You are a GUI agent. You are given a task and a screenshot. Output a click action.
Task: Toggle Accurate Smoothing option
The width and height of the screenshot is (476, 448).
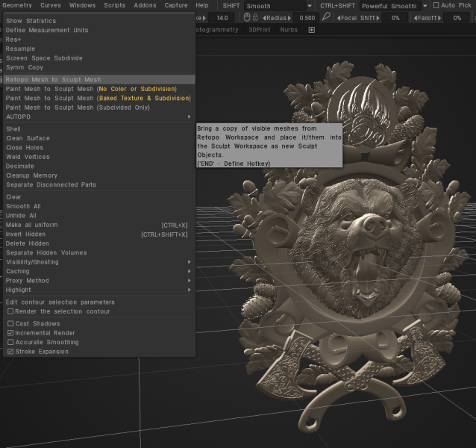coord(10,342)
